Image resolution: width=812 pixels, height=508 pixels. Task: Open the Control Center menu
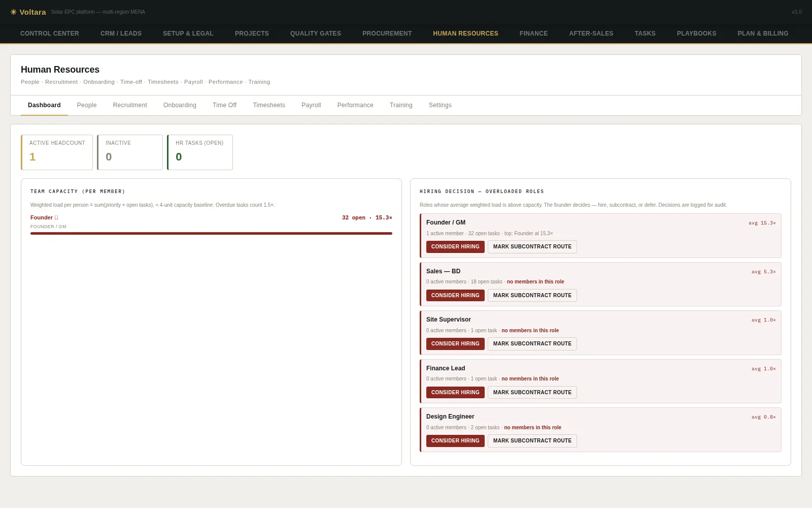(x=50, y=34)
